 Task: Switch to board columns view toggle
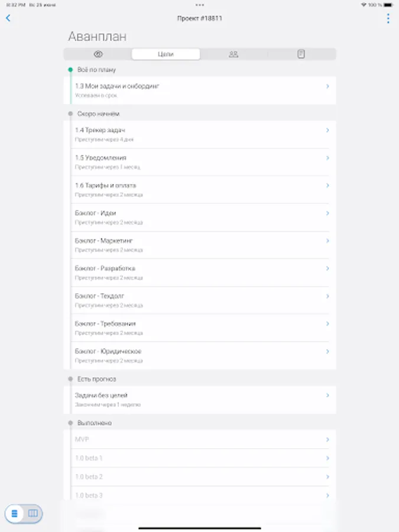[33, 513]
